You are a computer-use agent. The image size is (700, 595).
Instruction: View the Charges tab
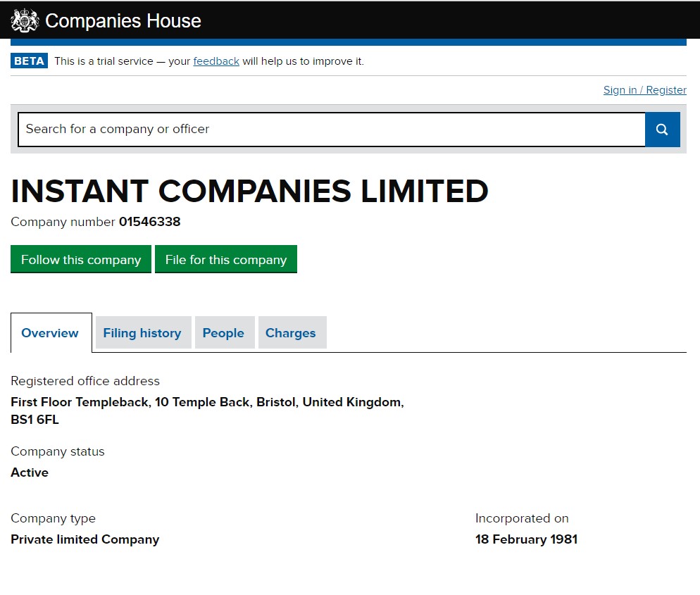(290, 333)
